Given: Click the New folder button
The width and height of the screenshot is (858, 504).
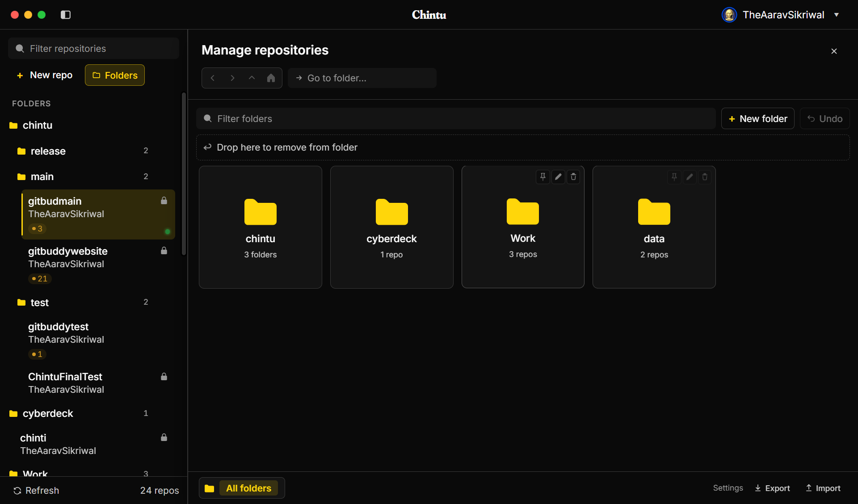Looking at the screenshot, I should [x=758, y=118].
